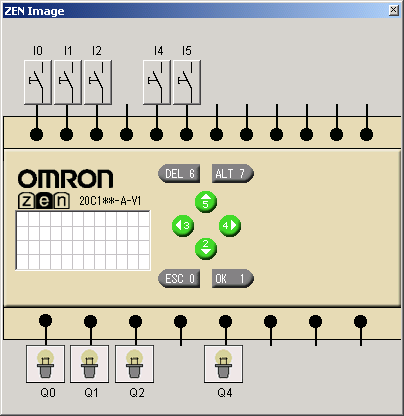404x416 pixels.
Task: Click the ZEN LCD display screen
Action: pos(83,240)
